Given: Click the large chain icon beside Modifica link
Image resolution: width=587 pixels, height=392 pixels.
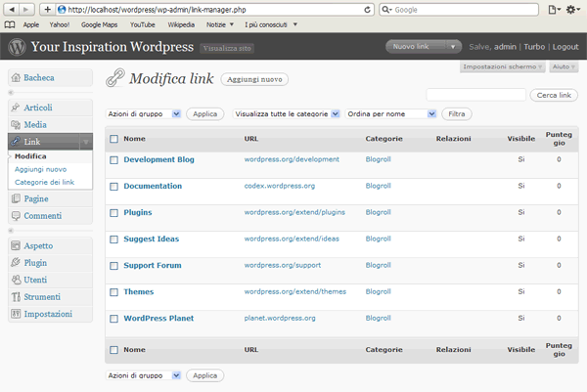Looking at the screenshot, I should click(x=114, y=78).
